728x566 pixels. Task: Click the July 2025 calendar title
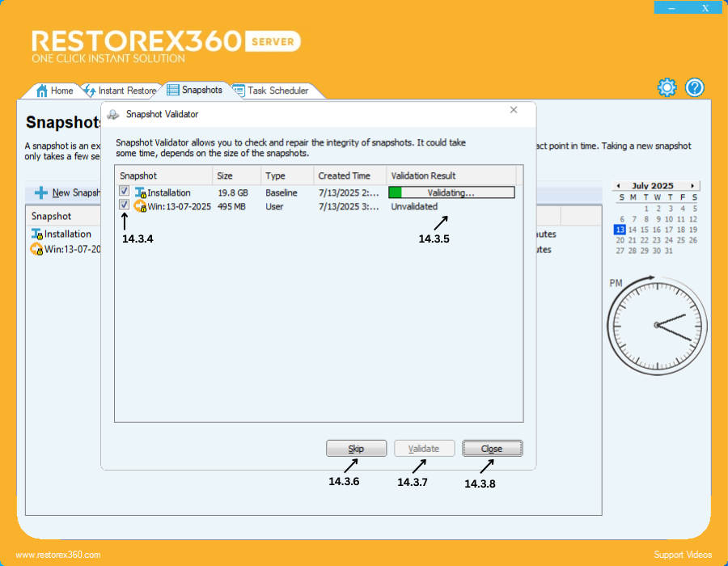[x=653, y=186]
